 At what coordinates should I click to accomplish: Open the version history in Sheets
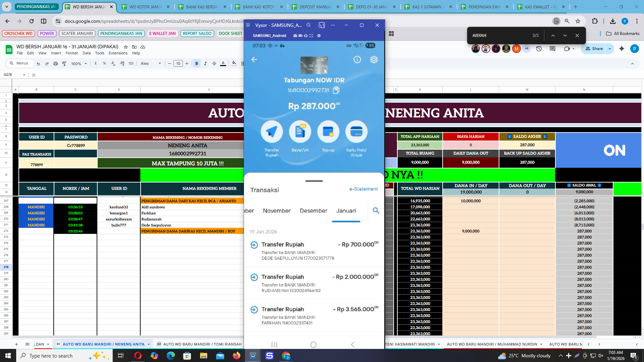pos(539,49)
